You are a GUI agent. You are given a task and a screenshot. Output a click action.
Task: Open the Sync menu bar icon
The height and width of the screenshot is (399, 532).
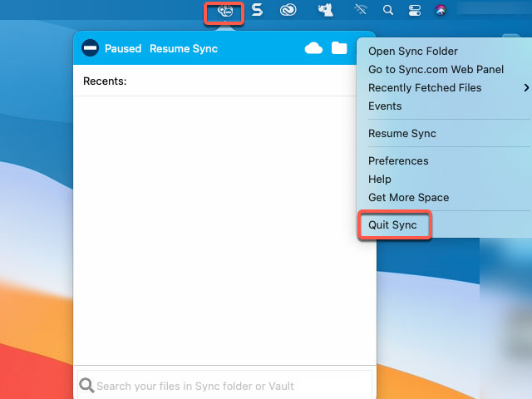click(225, 11)
